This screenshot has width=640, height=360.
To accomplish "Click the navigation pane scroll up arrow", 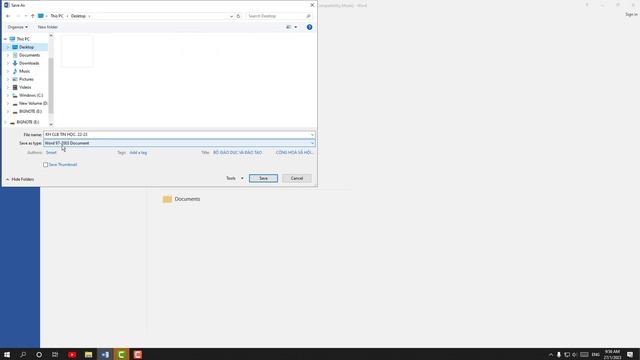I will click(x=51, y=36).
